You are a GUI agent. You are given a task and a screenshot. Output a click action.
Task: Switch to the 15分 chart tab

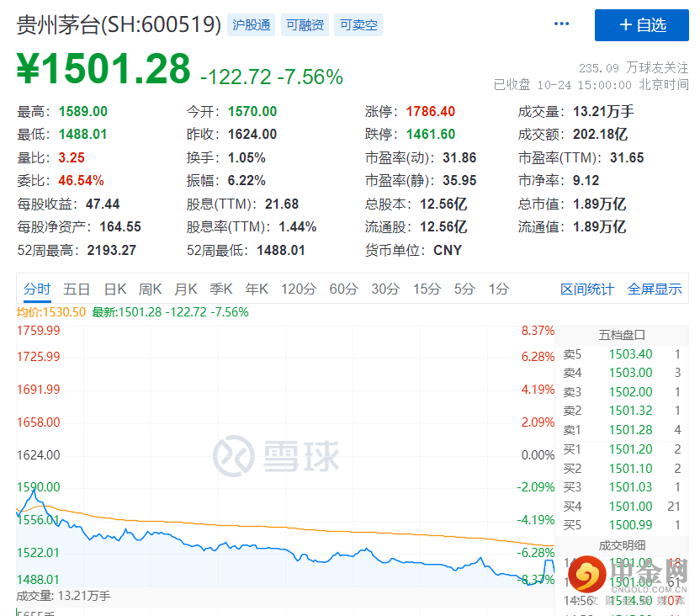(x=427, y=289)
